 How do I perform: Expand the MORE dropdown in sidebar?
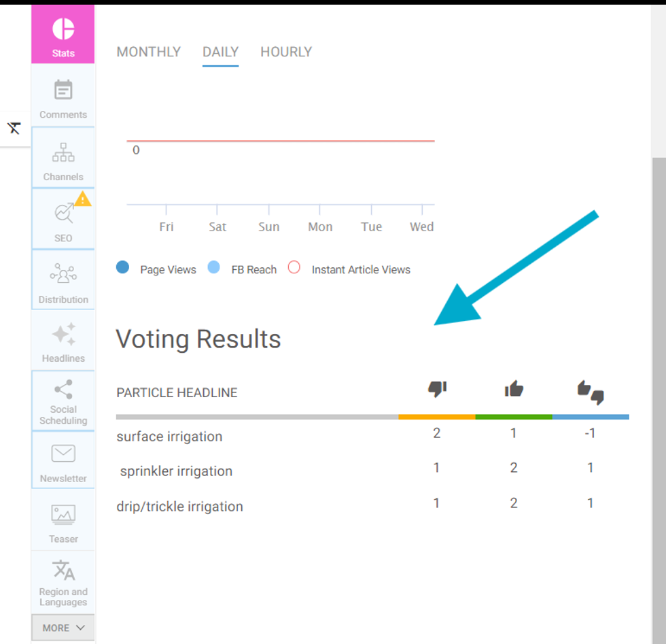[63, 628]
